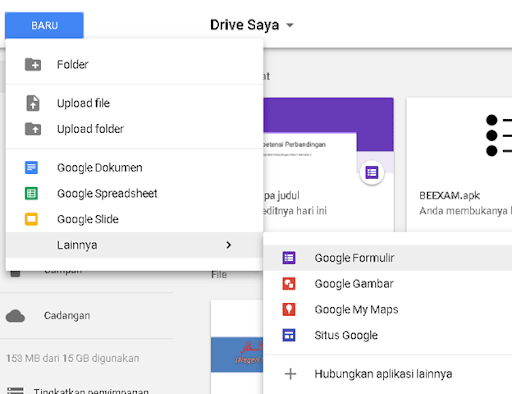Click the forms badge on the purple thumbnail
The height and width of the screenshot is (394, 512).
click(372, 173)
